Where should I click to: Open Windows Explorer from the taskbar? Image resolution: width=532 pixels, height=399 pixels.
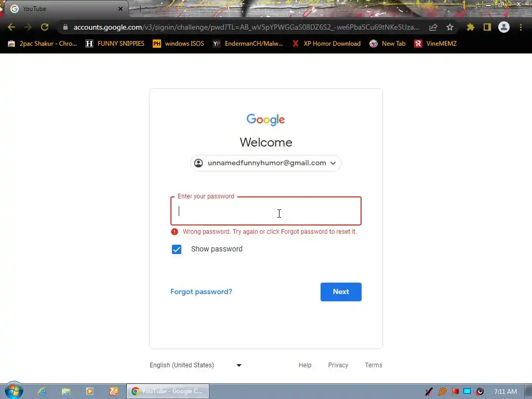tap(66, 391)
